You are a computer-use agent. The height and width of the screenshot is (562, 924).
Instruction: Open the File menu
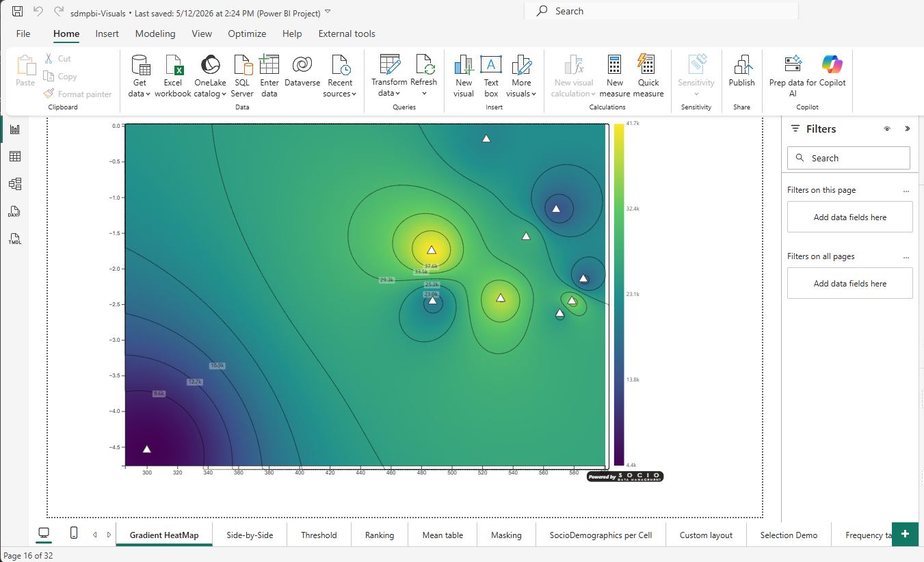coord(23,34)
